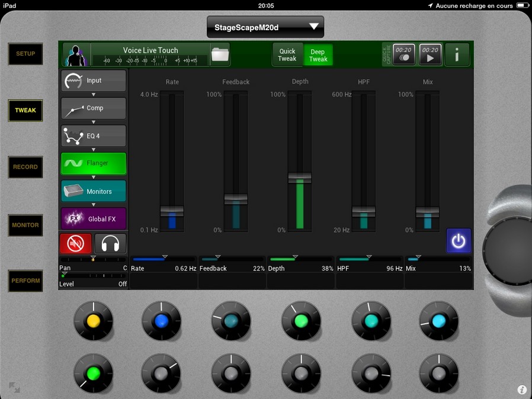Open the info panel in green header
The height and width of the screenshot is (399, 532).
coord(457,54)
